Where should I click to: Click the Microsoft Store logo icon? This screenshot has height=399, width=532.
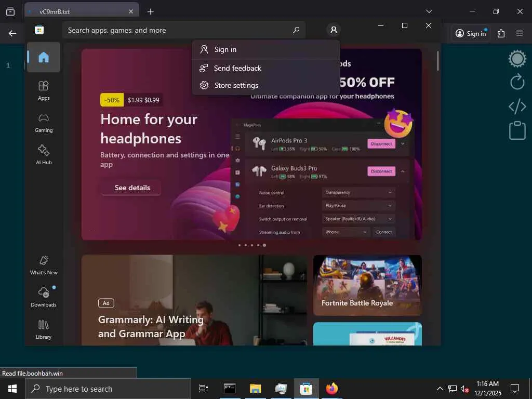39,30
